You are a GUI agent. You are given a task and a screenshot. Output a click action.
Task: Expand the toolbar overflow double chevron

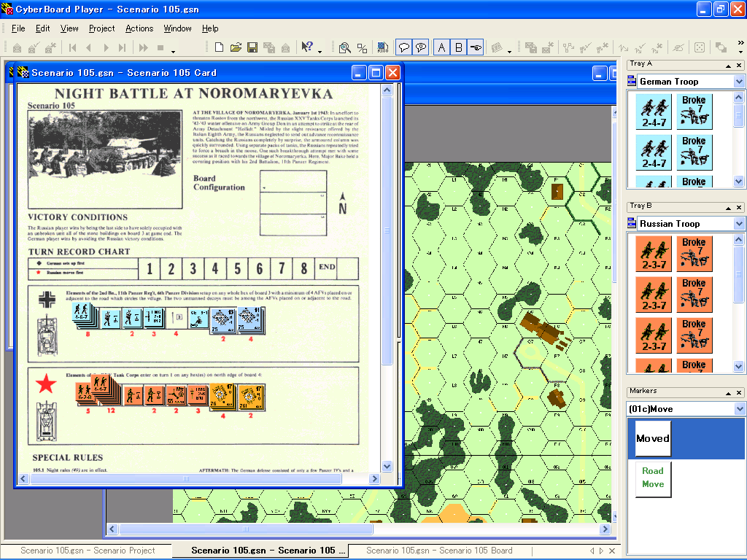[x=740, y=43]
